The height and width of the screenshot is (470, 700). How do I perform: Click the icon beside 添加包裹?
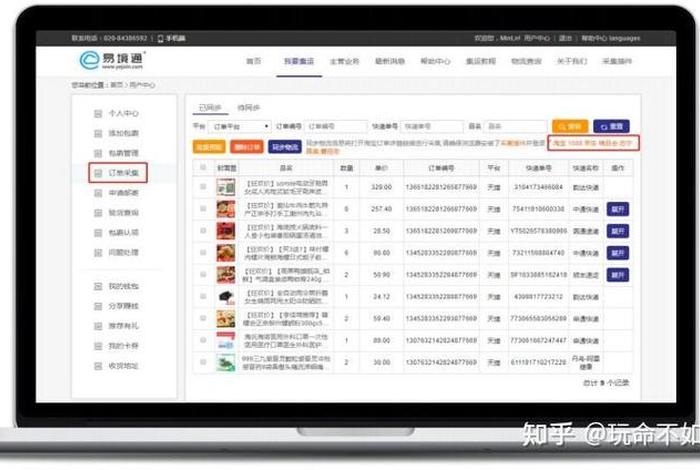click(x=98, y=133)
